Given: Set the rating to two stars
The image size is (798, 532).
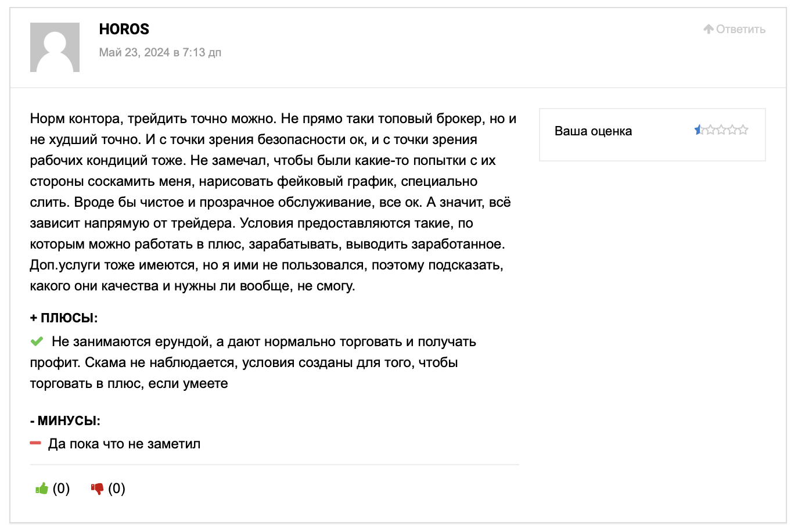Looking at the screenshot, I should [x=710, y=130].
